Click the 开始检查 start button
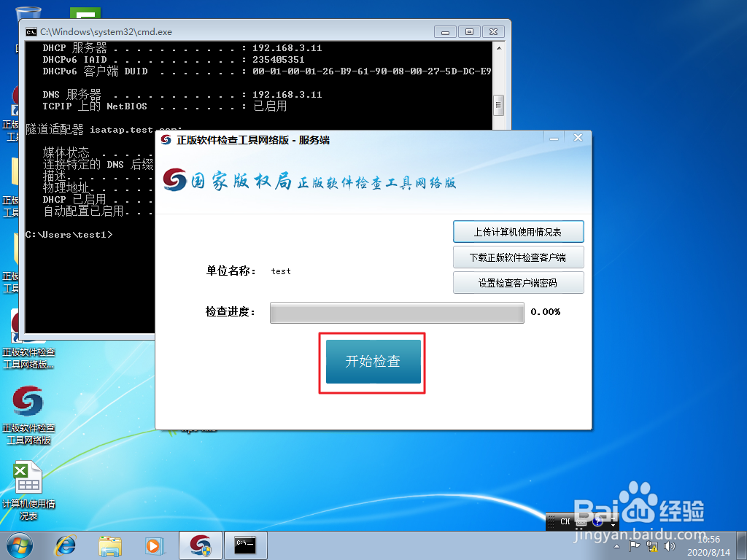 click(x=373, y=362)
